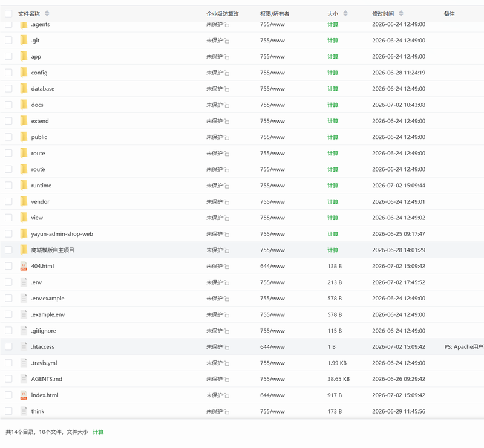Click the vendor folder icon
The height and width of the screenshot is (448, 484).
pos(24,201)
